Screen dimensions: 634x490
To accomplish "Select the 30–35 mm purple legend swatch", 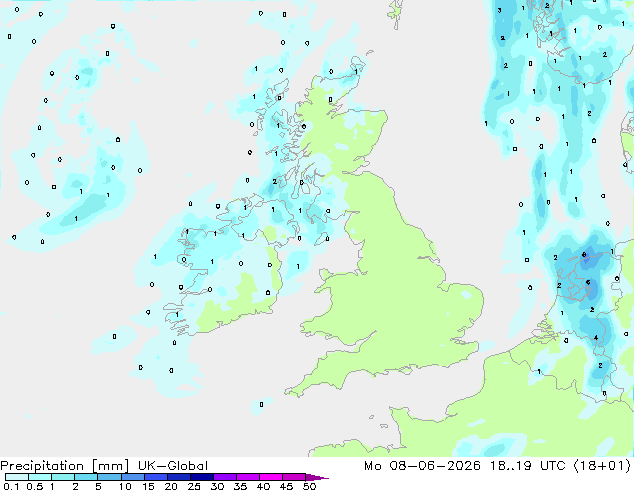I will point(225,477).
